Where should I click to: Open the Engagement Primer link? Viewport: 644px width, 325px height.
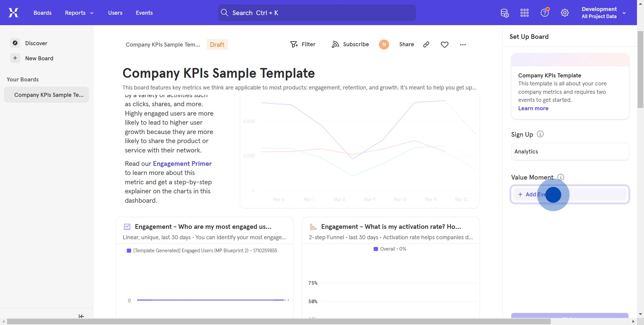click(x=182, y=164)
